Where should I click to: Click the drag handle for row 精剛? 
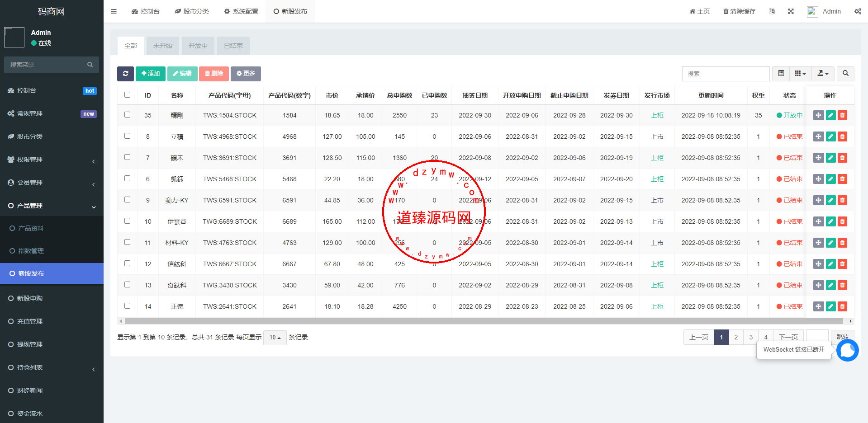(x=818, y=115)
